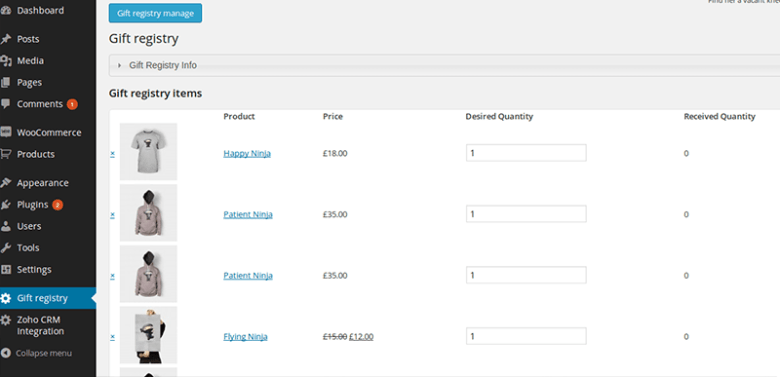Viewport: 780px width, 377px height.
Task: Click the Users person icon
Action: (5, 226)
